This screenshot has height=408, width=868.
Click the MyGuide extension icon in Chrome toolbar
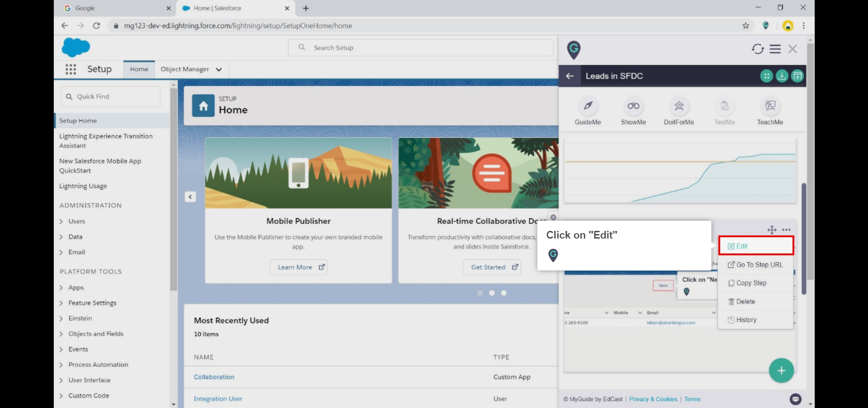(766, 26)
